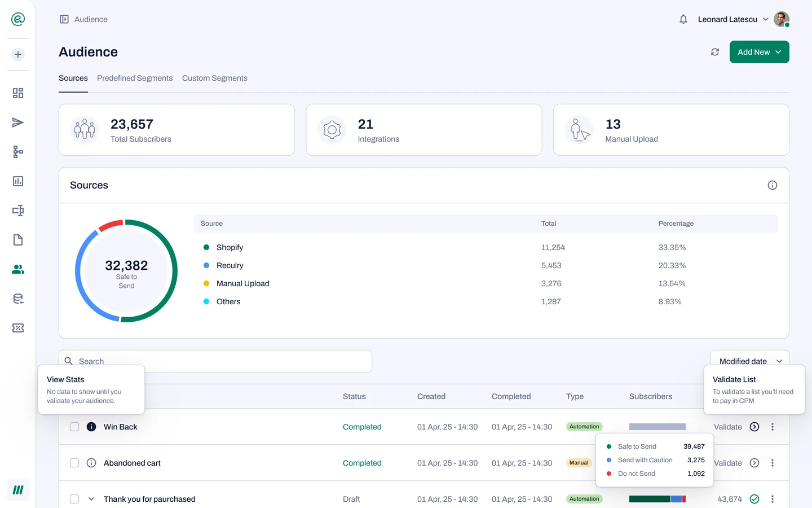
Task: Check the Abandoned cart row checkbox
Action: click(74, 463)
